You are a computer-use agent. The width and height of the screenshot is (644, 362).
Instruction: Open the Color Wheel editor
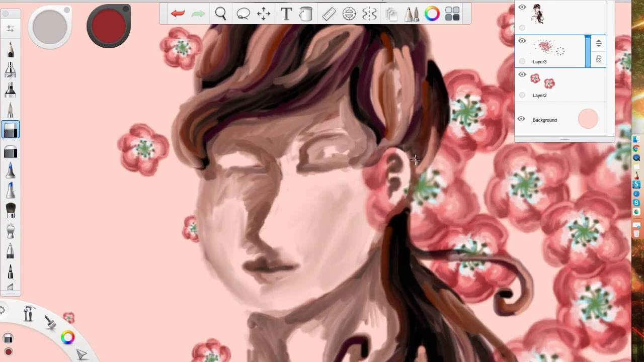[x=432, y=14]
